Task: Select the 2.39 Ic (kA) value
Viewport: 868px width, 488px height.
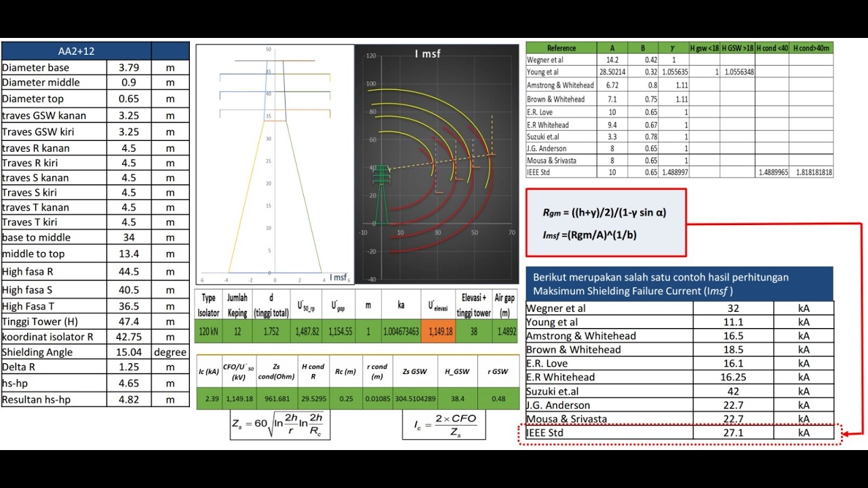Action: 210,398
